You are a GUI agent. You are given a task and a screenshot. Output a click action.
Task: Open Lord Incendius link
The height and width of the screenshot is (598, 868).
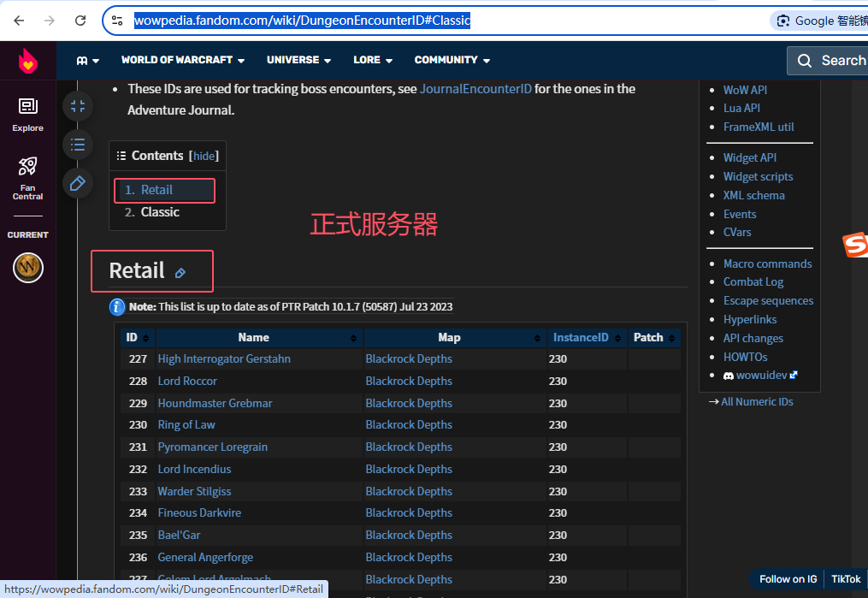(x=194, y=469)
